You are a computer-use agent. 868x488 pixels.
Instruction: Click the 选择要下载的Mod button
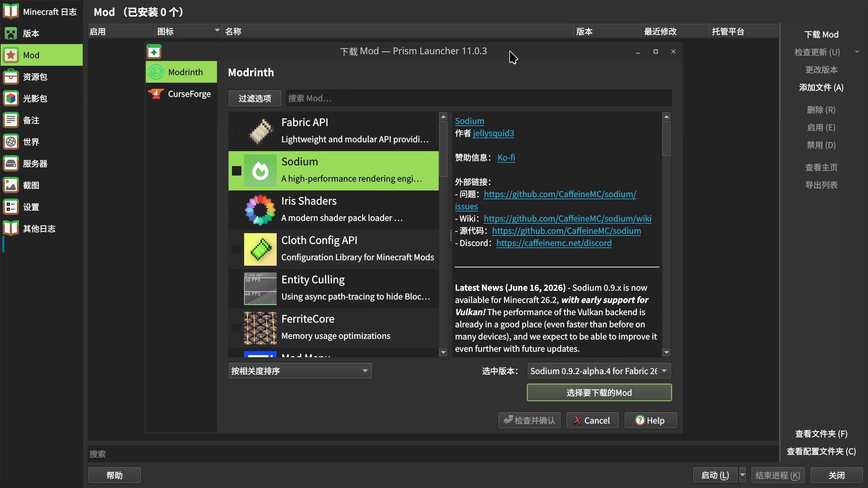click(599, 392)
